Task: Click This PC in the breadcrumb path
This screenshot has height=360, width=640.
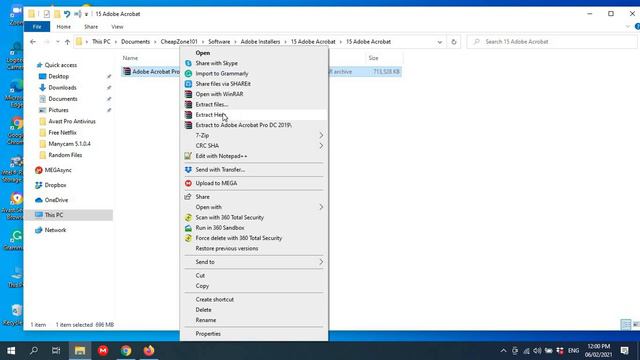Action: (x=101, y=42)
